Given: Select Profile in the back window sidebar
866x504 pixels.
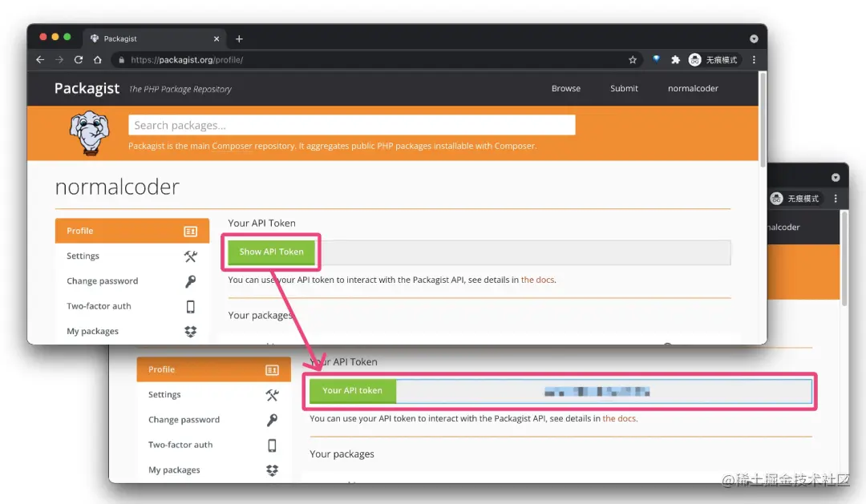Looking at the screenshot, I should (214, 369).
